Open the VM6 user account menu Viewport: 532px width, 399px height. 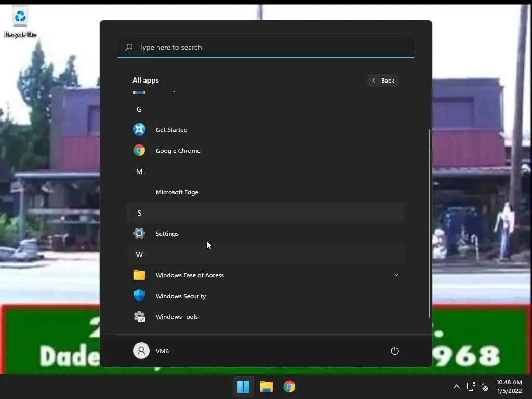pyautogui.click(x=151, y=351)
